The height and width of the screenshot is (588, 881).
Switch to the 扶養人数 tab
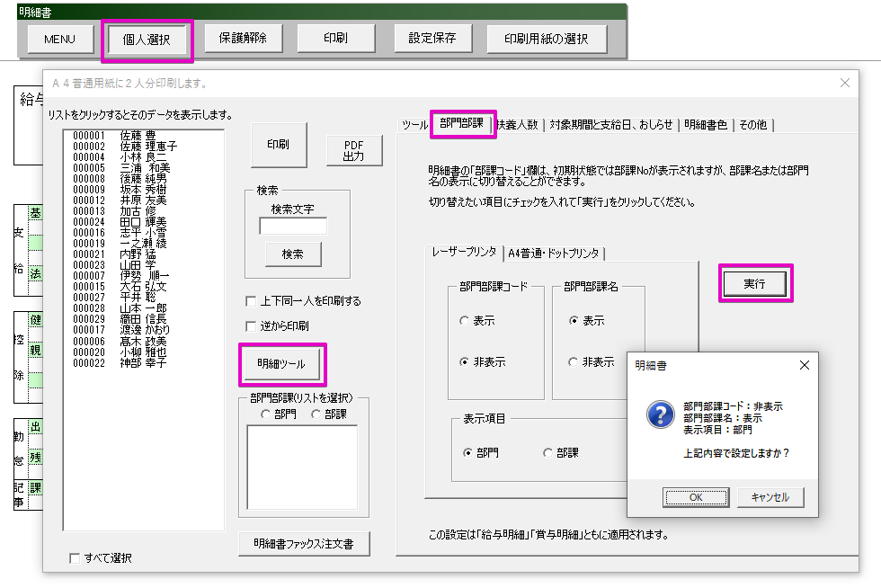click(519, 125)
